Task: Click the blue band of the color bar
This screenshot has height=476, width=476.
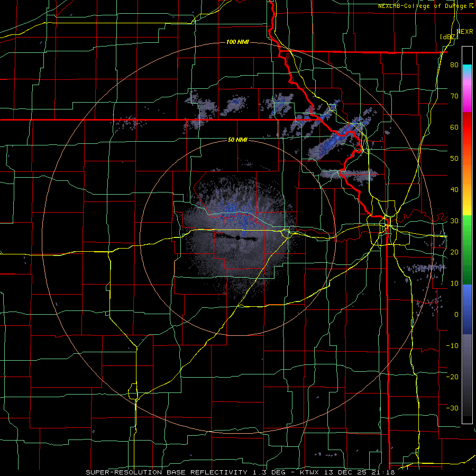Action: pyautogui.click(x=467, y=309)
